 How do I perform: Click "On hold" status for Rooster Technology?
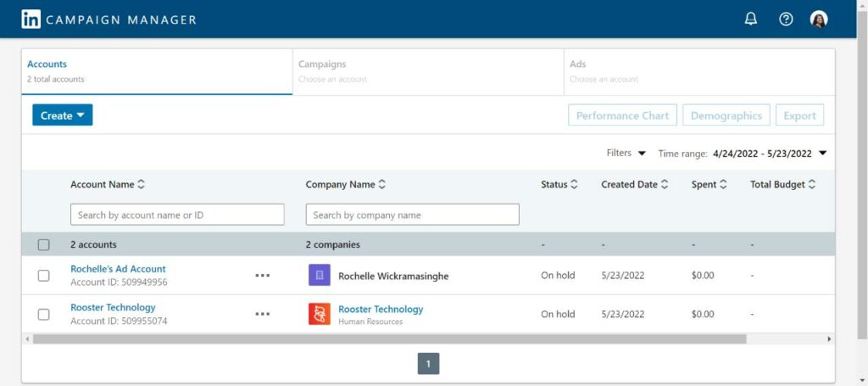point(558,314)
